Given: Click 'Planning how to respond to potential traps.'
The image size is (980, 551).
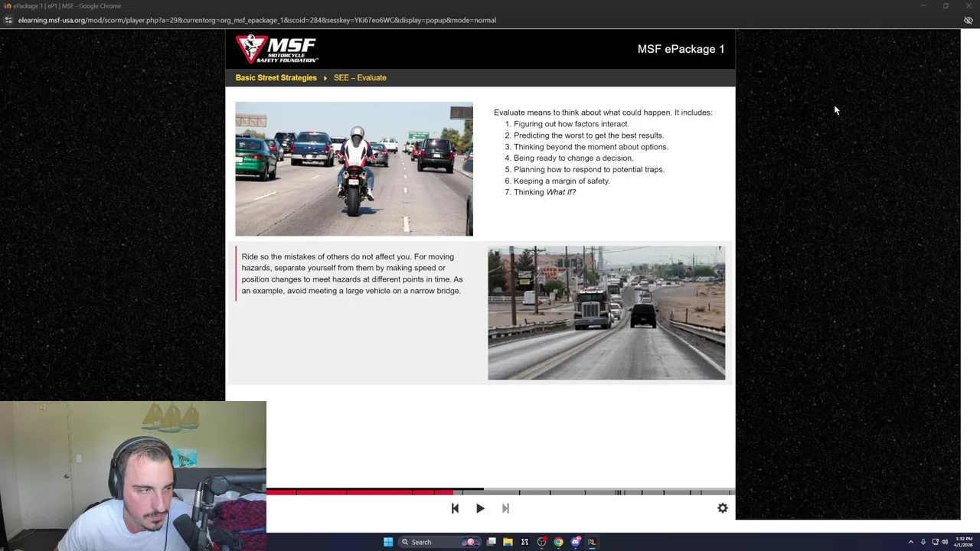Looking at the screenshot, I should click(589, 170).
